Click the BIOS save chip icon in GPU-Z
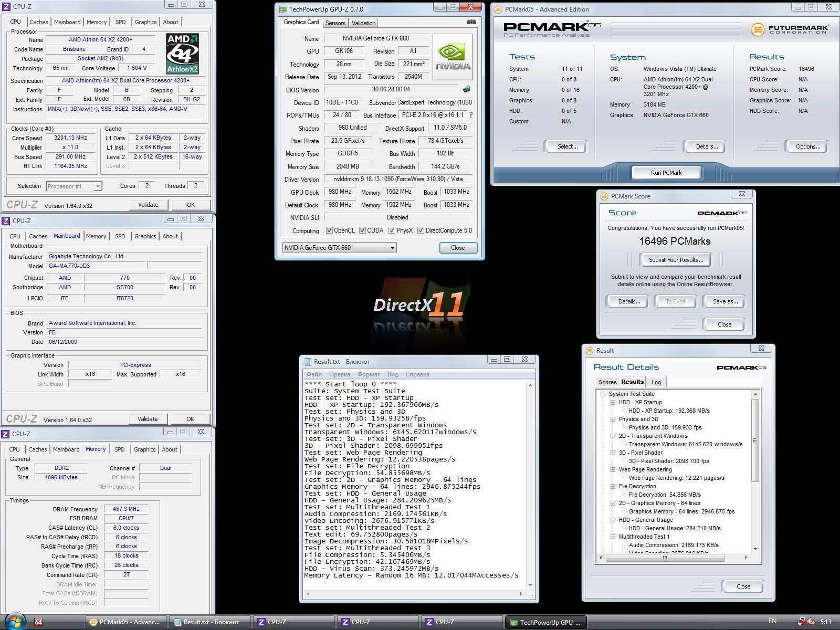 tap(466, 89)
